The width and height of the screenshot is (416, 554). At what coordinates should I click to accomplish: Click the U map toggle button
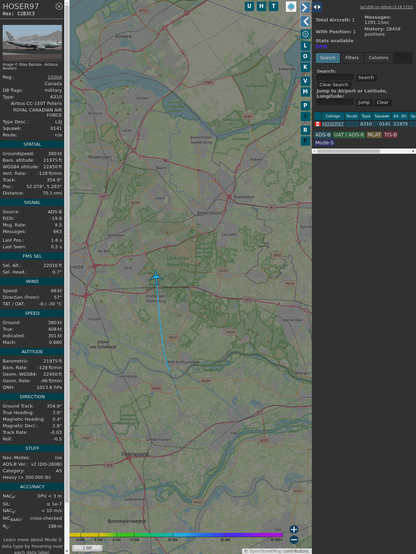pyautogui.click(x=249, y=6)
